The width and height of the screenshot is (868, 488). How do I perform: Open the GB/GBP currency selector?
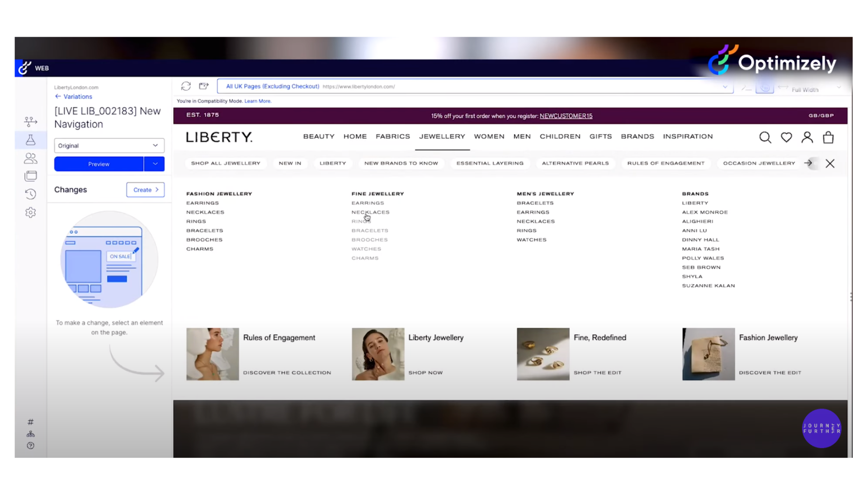click(x=821, y=116)
